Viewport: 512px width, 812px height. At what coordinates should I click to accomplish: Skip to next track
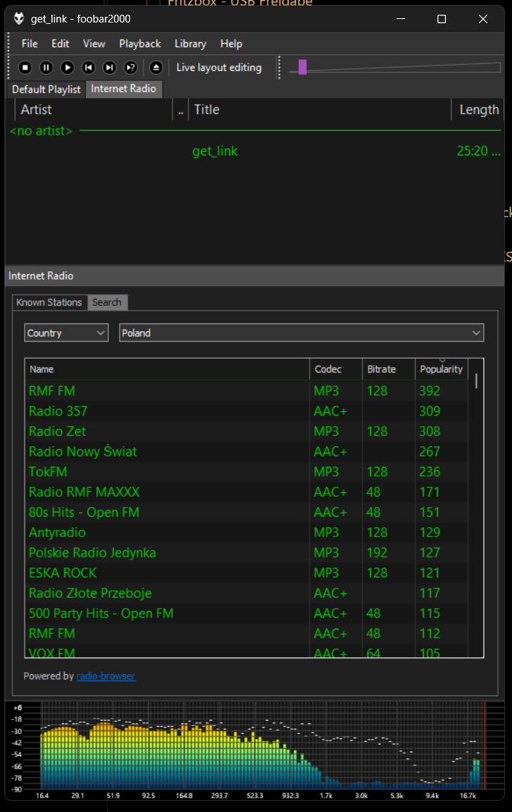click(x=109, y=67)
